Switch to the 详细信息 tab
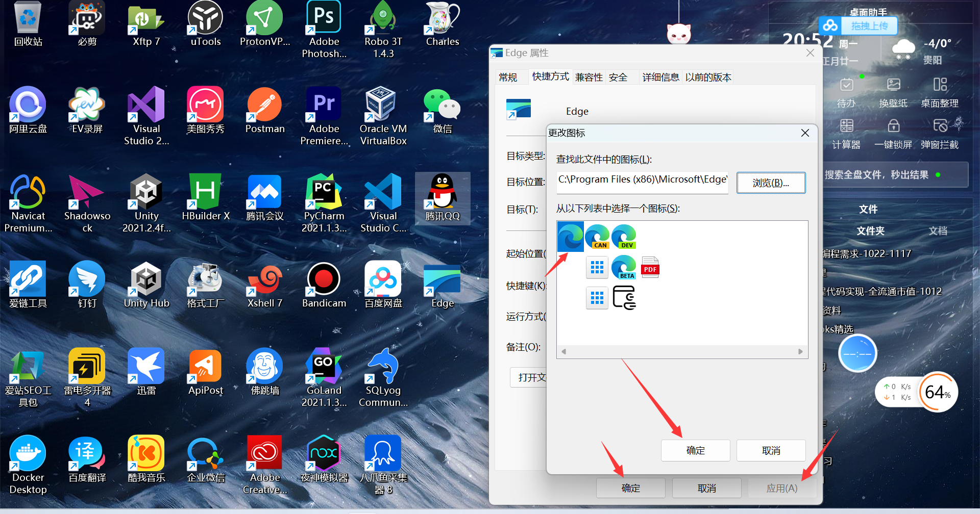 pos(660,76)
